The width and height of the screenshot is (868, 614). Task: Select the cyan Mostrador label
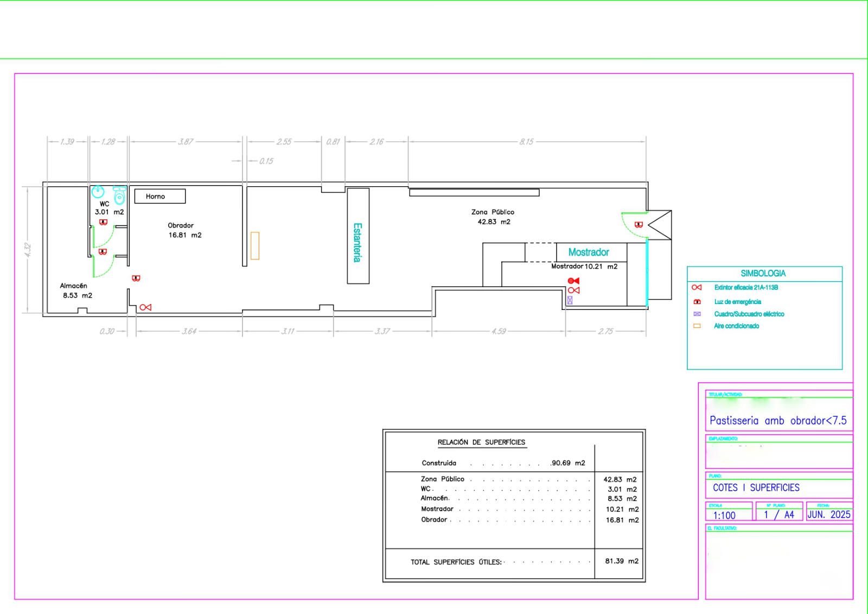589,252
